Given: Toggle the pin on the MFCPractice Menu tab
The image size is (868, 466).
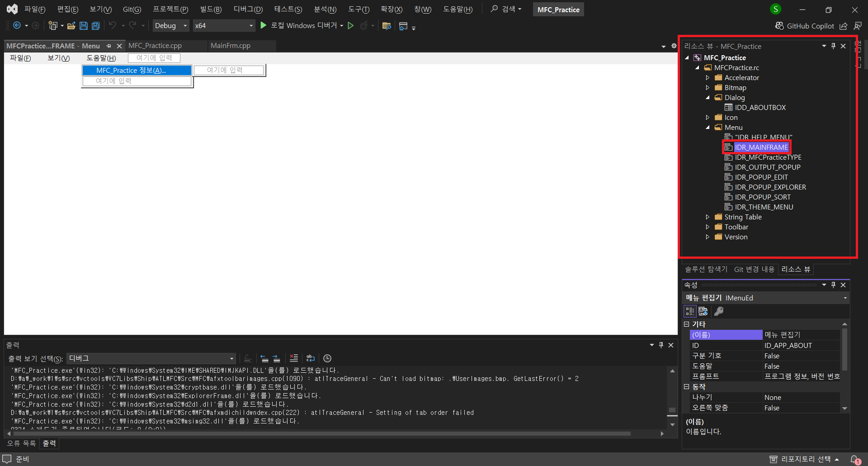Looking at the screenshot, I should (x=108, y=46).
